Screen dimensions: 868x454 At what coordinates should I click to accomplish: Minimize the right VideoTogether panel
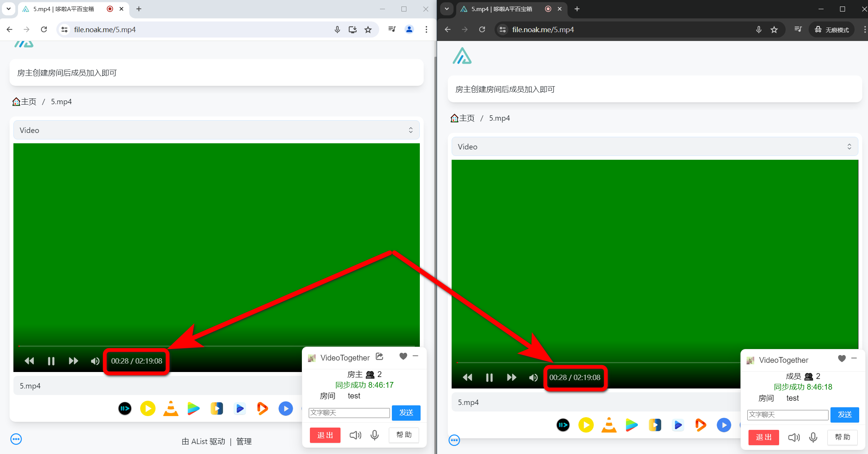[854, 358]
